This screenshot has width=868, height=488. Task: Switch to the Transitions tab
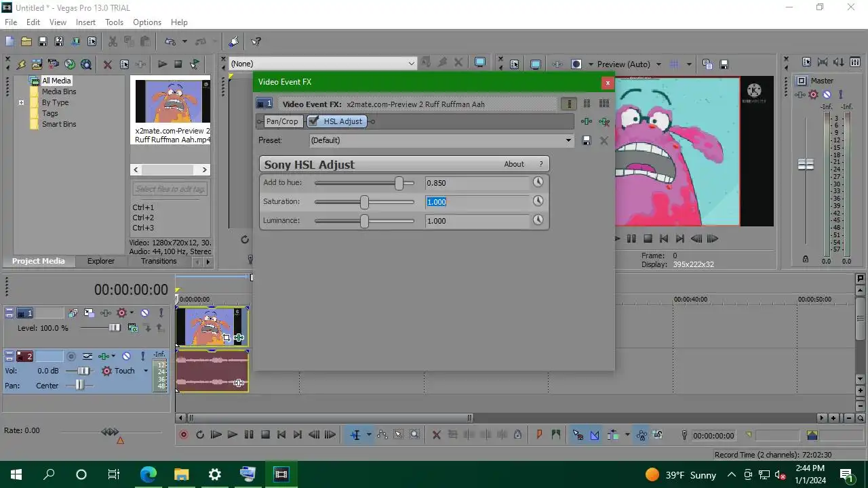tap(159, 261)
